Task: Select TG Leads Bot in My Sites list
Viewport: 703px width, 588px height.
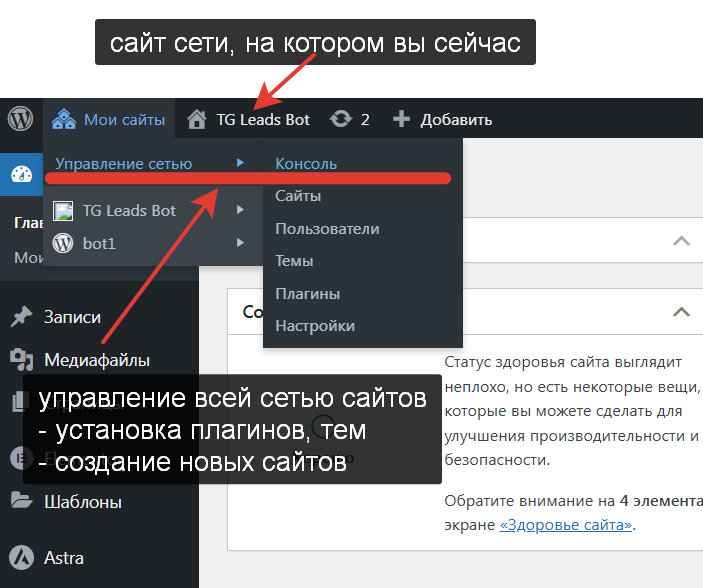Action: [129, 211]
